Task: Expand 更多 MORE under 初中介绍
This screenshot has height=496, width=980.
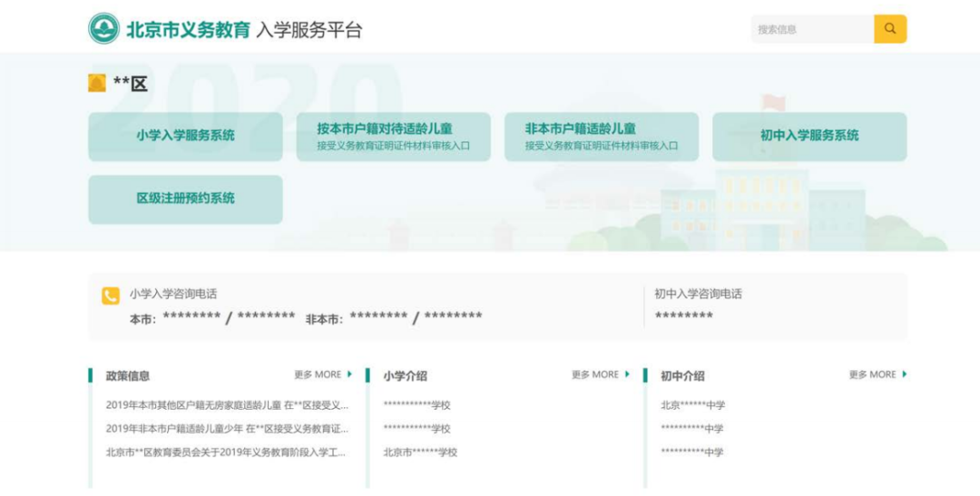Action: pos(877,374)
